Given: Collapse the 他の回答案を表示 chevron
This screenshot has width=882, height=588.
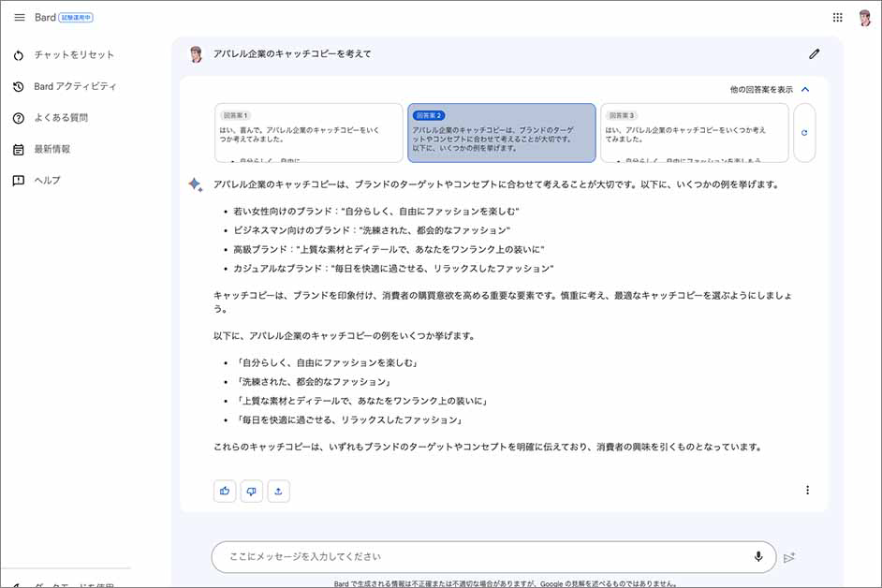Looking at the screenshot, I should pos(805,90).
